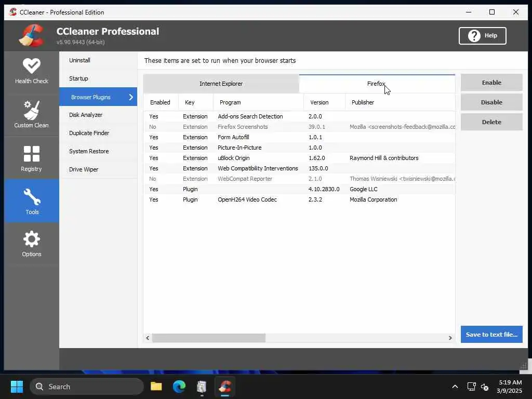Click version 135.0.0 cell
Screen dimensions: 532x399
click(x=318, y=168)
